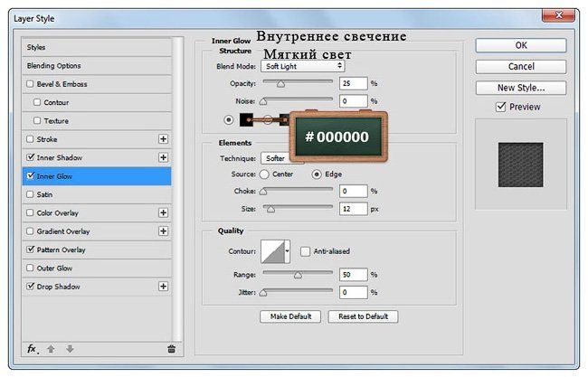Click the Cancel button

521,67
